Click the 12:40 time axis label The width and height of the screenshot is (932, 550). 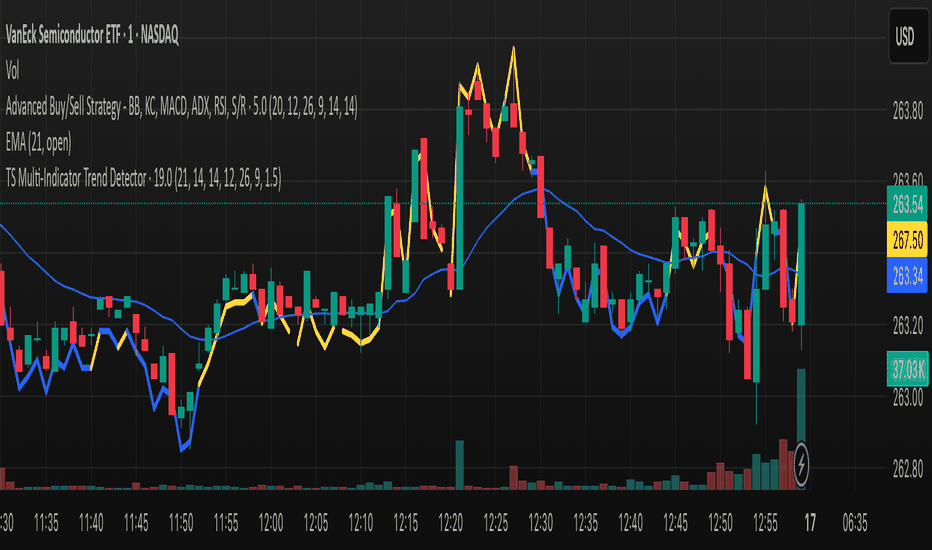[630, 523]
